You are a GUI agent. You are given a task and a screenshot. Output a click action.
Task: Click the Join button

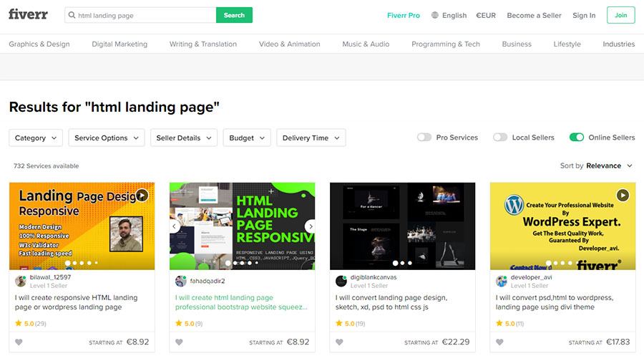(620, 15)
